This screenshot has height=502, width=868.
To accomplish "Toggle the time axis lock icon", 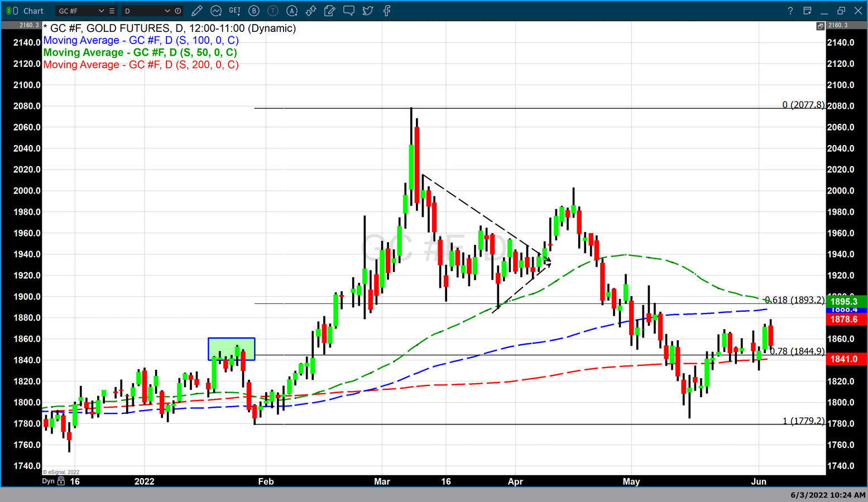I will coord(61,481).
